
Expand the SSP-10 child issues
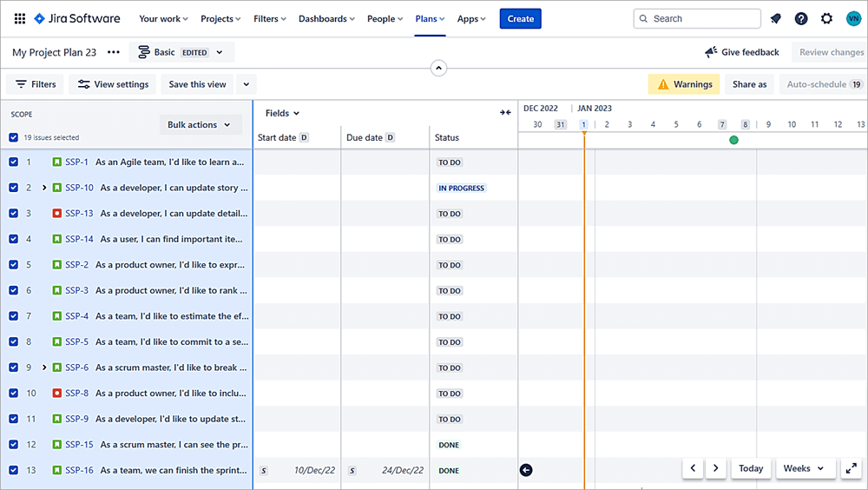(44, 188)
